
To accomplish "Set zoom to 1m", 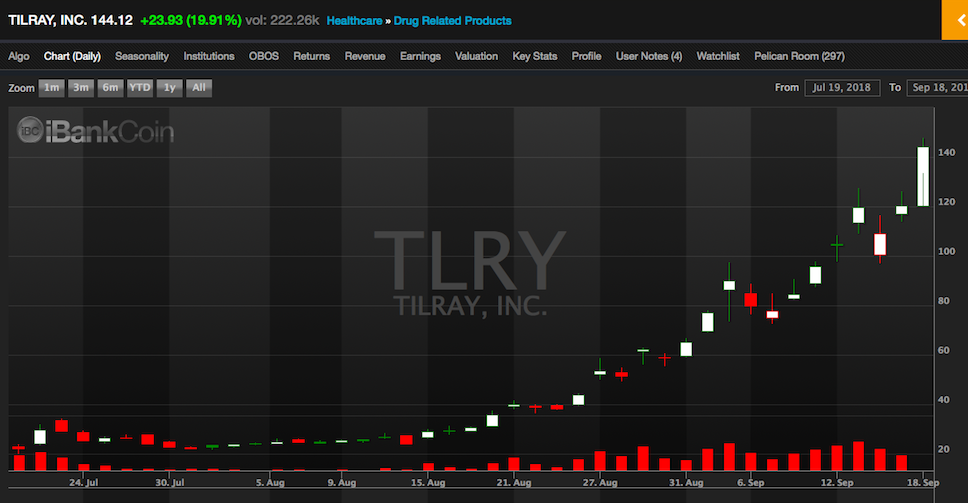I will [x=52, y=88].
